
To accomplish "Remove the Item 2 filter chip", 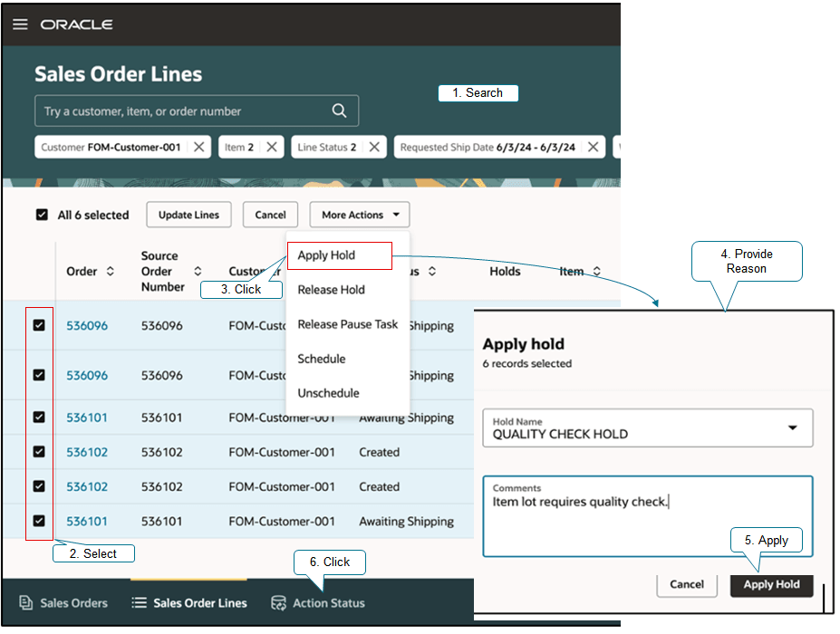I will 272,147.
